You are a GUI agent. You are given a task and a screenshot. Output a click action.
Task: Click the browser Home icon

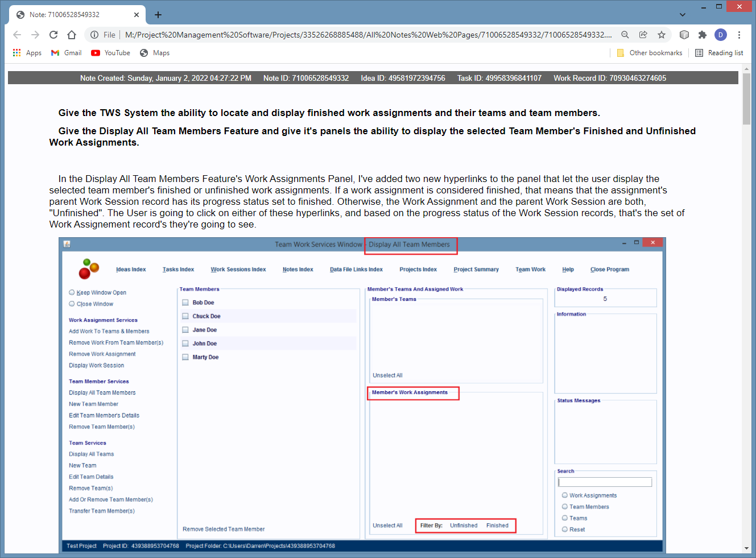pos(72,35)
